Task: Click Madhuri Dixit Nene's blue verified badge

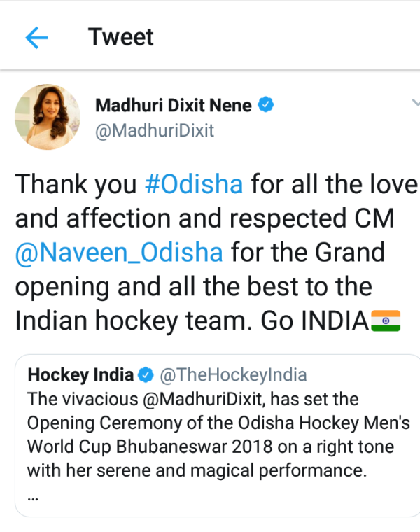Action: pos(266,106)
